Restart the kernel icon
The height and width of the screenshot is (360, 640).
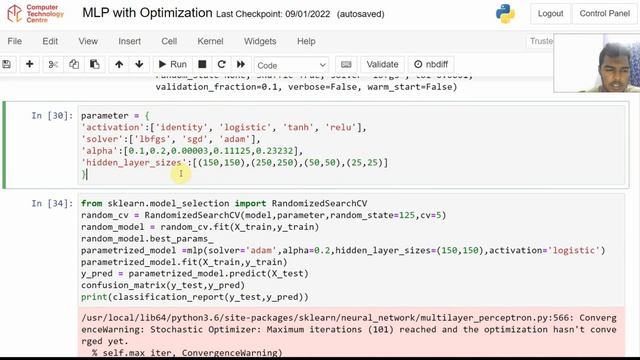tap(222, 64)
